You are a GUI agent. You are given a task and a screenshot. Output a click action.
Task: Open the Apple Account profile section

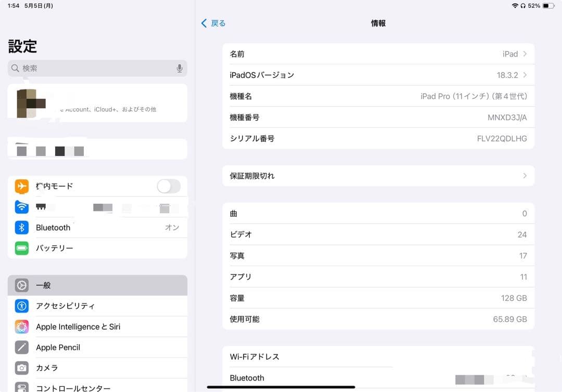97,102
